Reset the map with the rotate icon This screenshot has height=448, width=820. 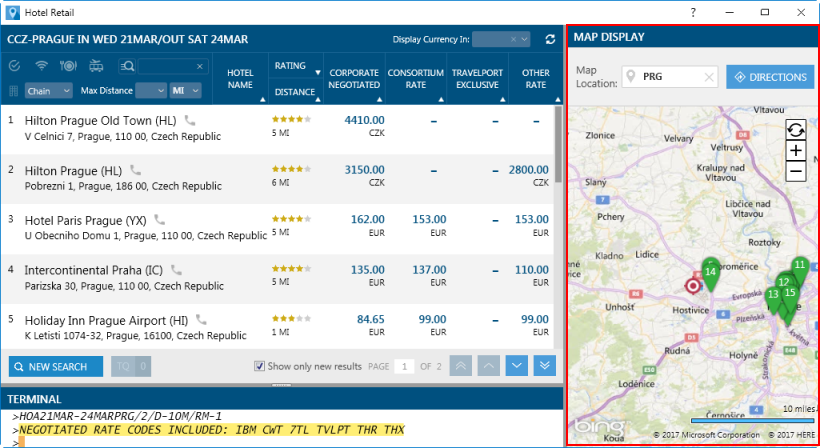[x=796, y=130]
